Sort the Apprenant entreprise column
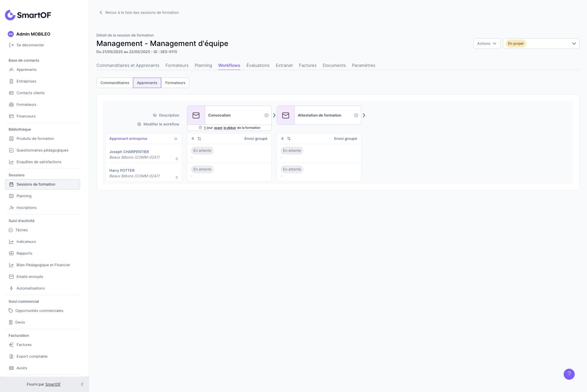 point(176,139)
